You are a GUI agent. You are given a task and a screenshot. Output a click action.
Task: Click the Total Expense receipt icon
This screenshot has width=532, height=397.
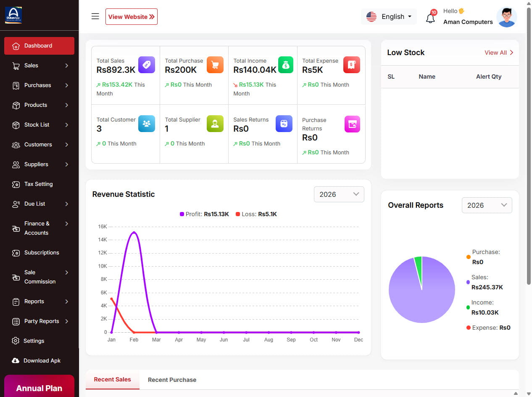[352, 65]
